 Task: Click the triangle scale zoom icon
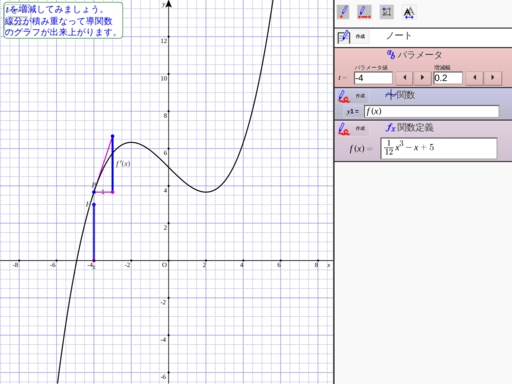[409, 12]
